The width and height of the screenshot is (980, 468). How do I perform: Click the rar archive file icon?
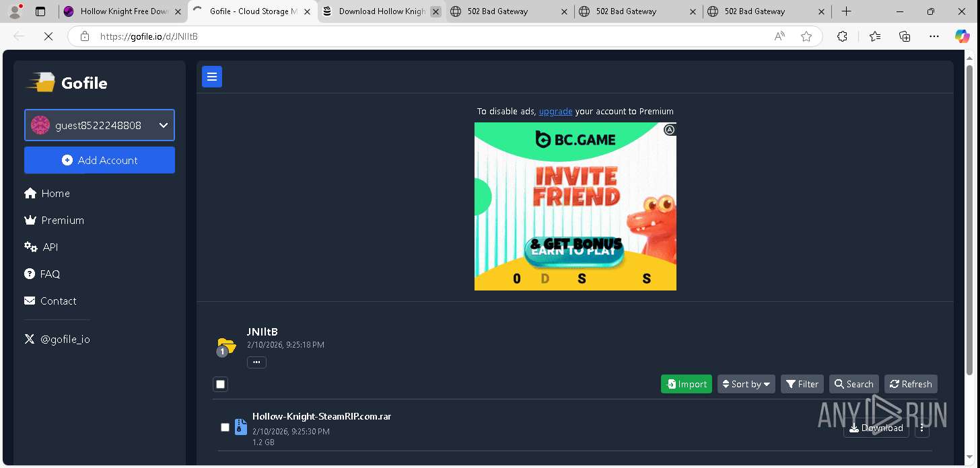click(240, 427)
